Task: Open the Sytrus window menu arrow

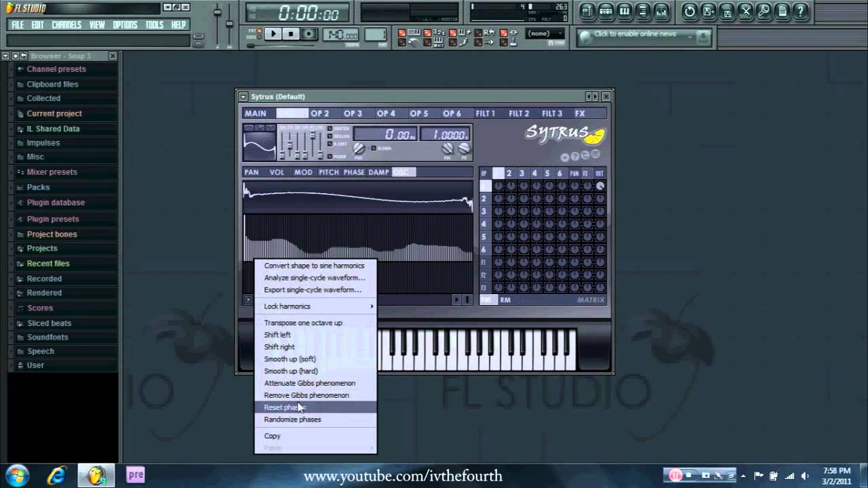Action: 243,97
